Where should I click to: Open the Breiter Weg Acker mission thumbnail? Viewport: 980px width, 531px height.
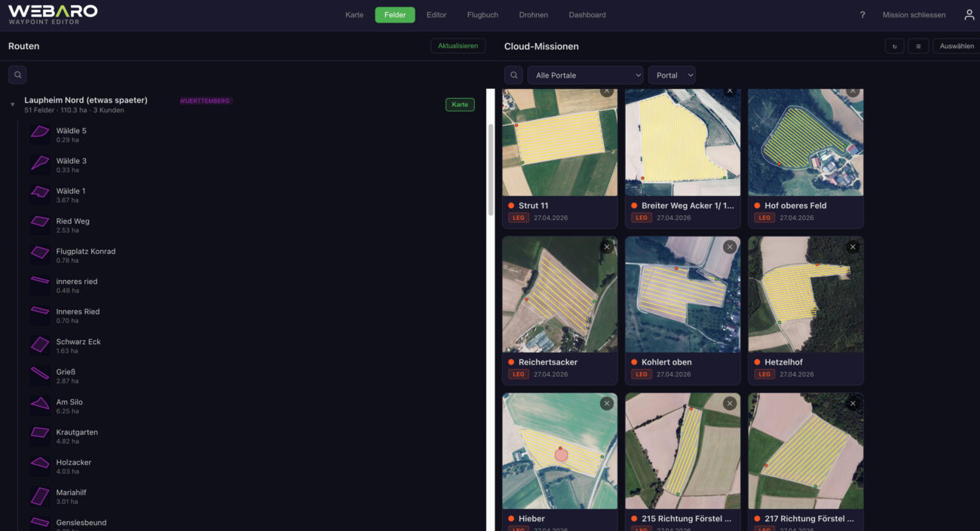tap(683, 142)
